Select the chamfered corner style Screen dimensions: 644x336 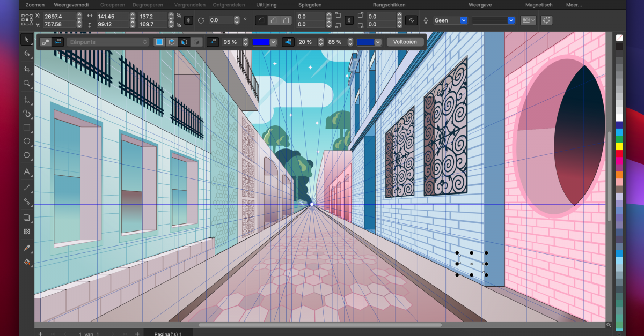287,20
